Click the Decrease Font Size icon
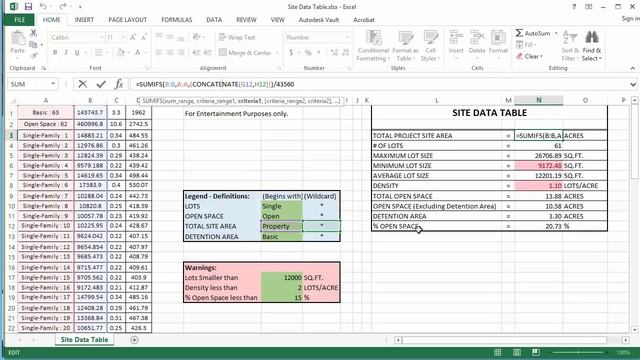The image size is (640, 360). [x=144, y=37]
